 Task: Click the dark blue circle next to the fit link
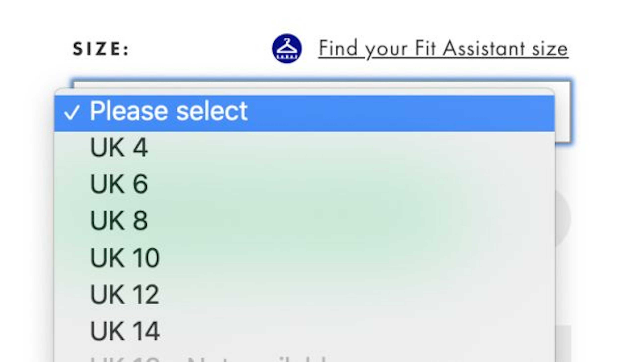[x=287, y=48]
